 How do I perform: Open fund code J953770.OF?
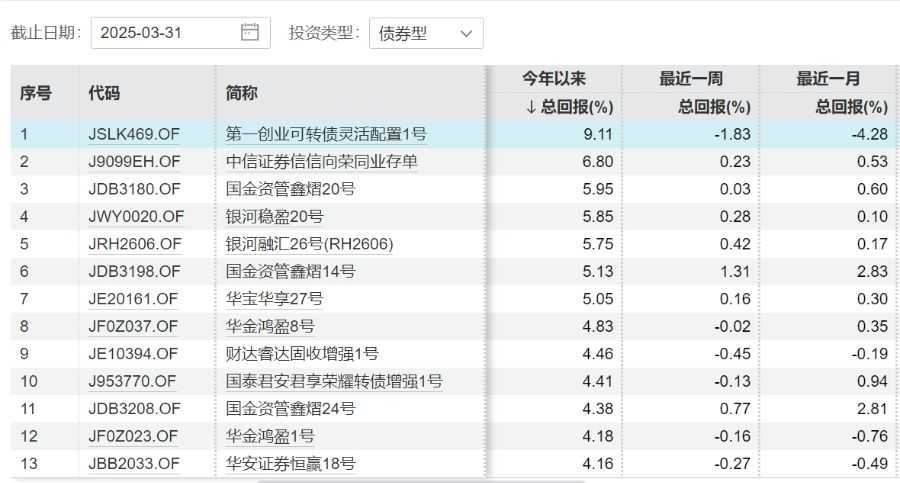[x=133, y=381]
